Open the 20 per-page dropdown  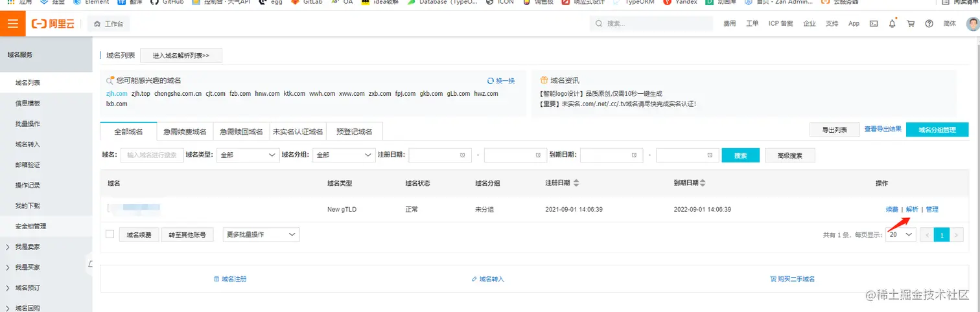point(900,234)
